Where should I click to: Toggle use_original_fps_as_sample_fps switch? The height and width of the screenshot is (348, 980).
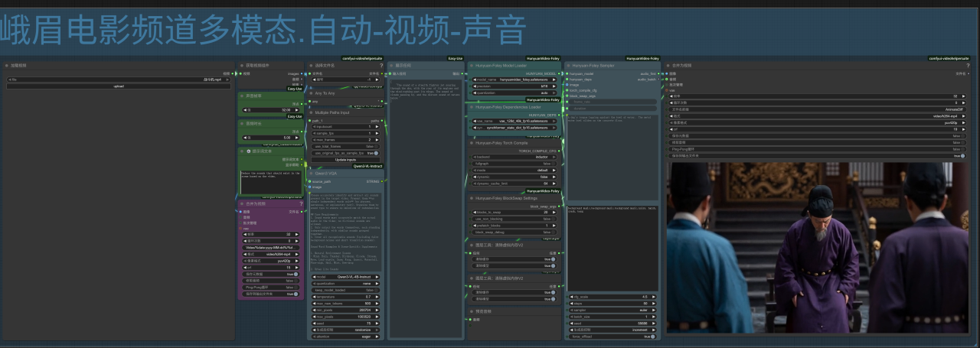tap(345, 152)
